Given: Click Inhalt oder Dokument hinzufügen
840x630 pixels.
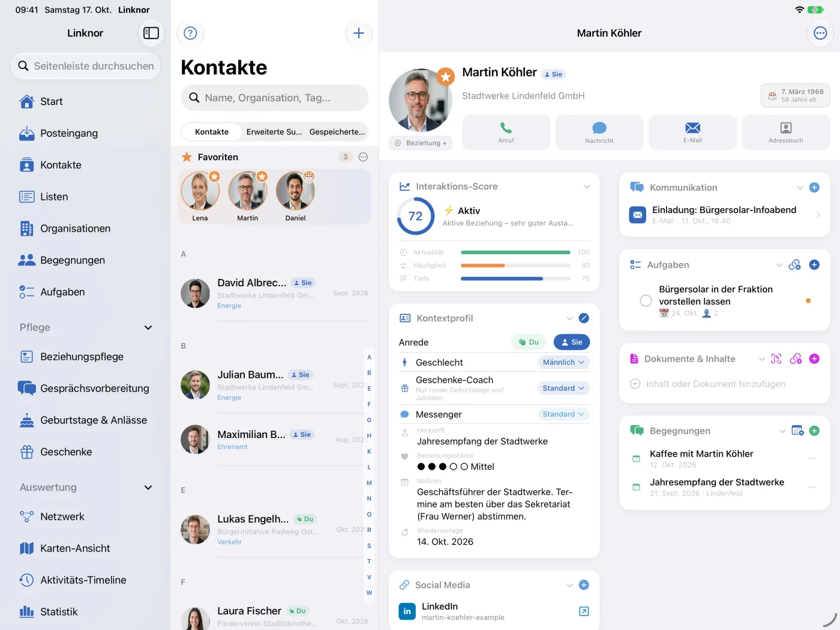Looking at the screenshot, I should pos(708,384).
